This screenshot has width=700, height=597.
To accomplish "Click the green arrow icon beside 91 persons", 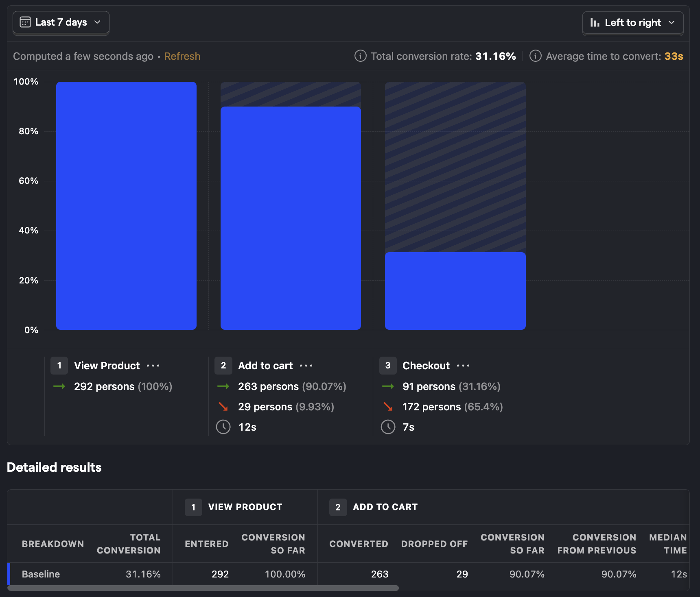I will [x=388, y=386].
